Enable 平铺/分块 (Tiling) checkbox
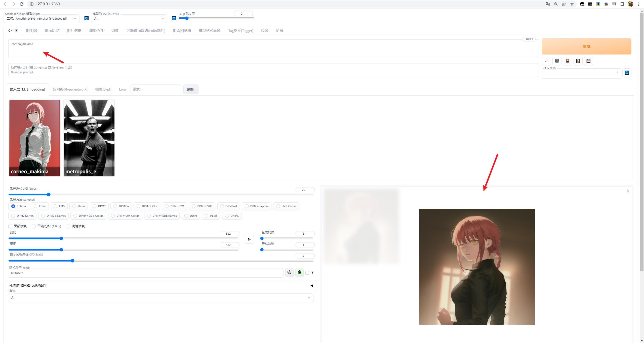This screenshot has height=343, width=644. pyautogui.click(x=34, y=226)
